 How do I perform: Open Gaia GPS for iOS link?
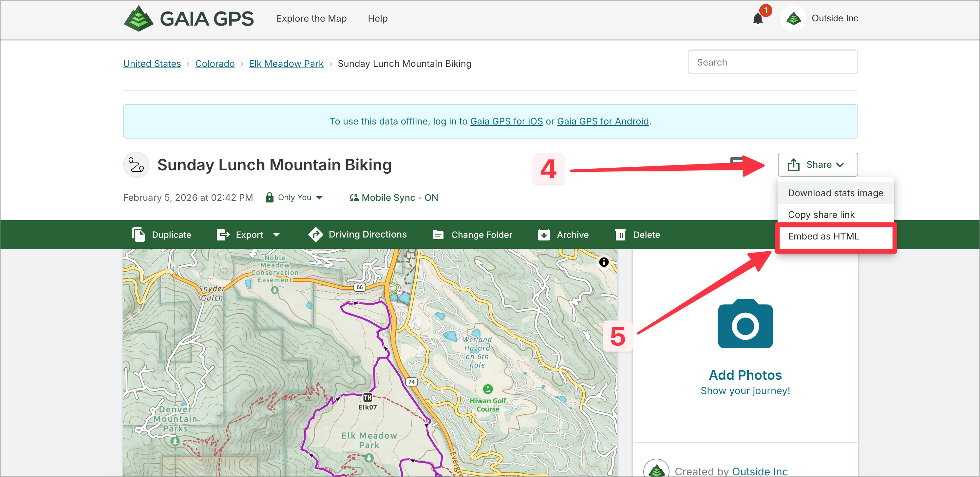tap(506, 121)
